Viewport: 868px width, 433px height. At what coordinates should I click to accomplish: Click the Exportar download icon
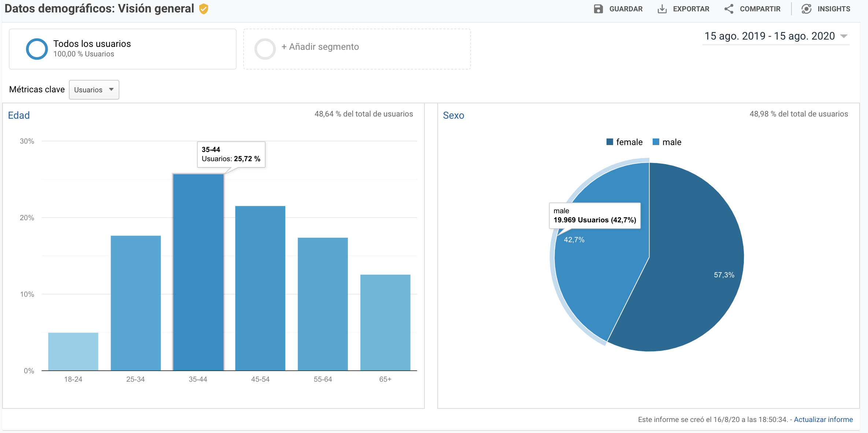click(662, 9)
